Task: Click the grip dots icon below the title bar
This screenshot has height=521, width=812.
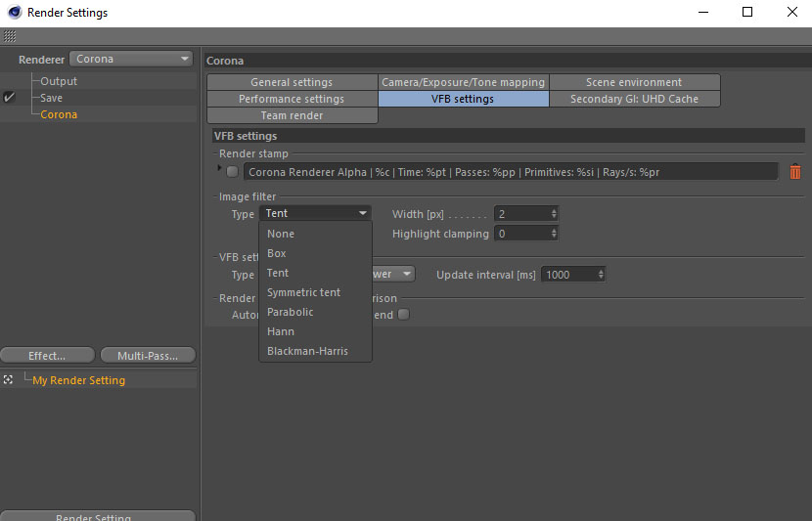Action: pos(10,36)
